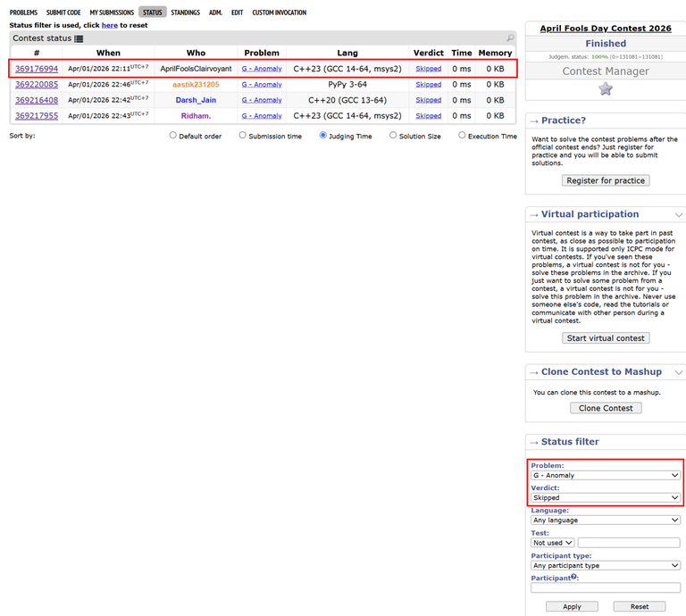
Task: Click the Register for practice button
Action: 606,180
